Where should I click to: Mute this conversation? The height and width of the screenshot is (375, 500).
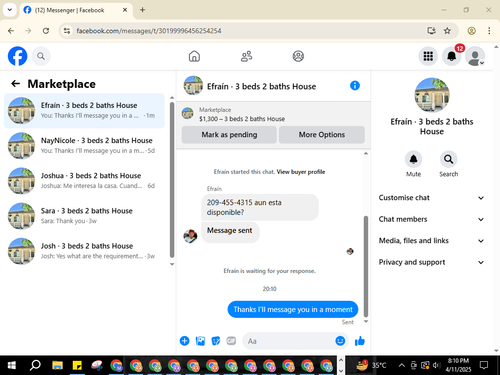point(413,159)
